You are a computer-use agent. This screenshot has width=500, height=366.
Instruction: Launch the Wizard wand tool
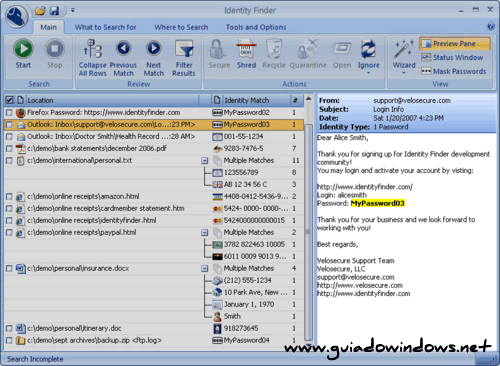(404, 49)
